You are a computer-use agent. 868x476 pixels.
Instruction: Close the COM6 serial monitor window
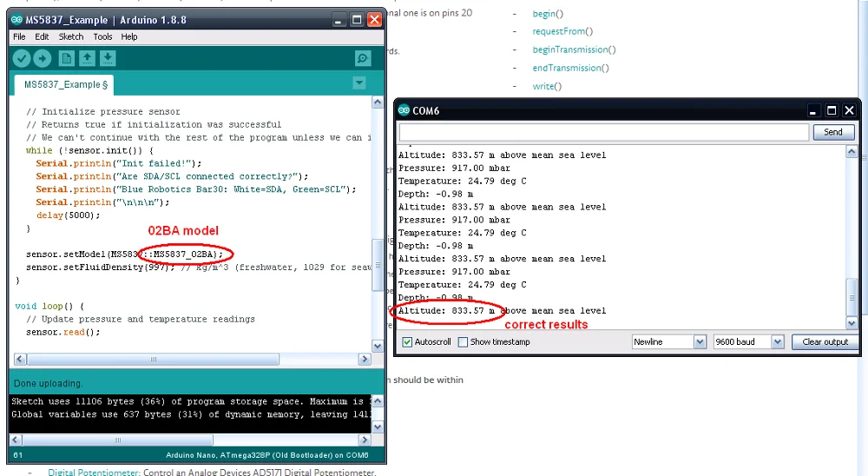pyautogui.click(x=849, y=111)
